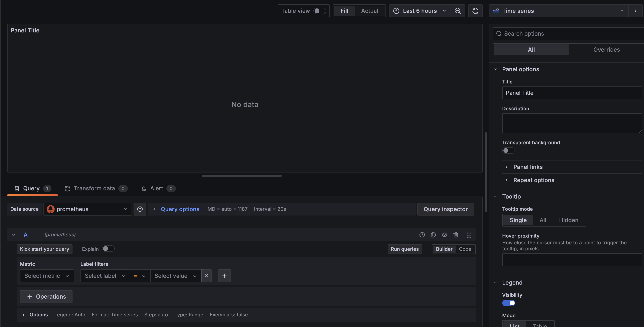Click the Prometheus logo in data source picker
644x327 pixels.
(x=51, y=209)
